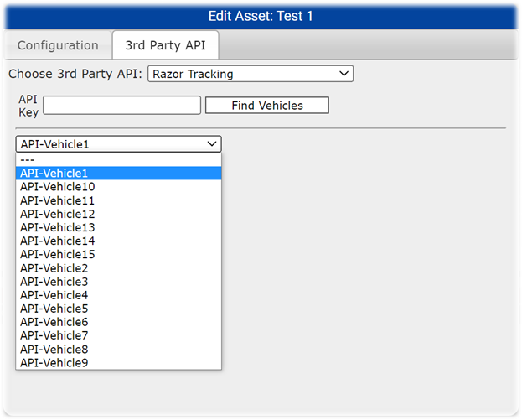Screen dimensions: 522x420
Task: Pick API-Vehicle11 from the list
Action: coord(118,200)
